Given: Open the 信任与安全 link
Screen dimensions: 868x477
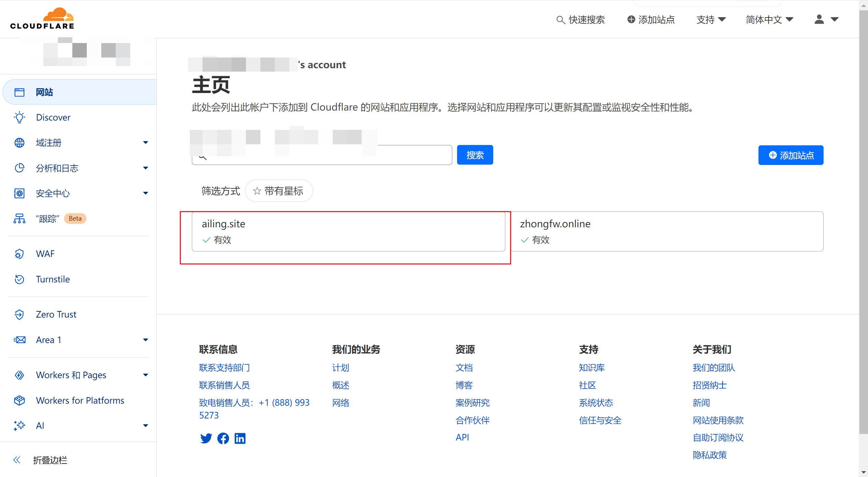Looking at the screenshot, I should point(600,420).
